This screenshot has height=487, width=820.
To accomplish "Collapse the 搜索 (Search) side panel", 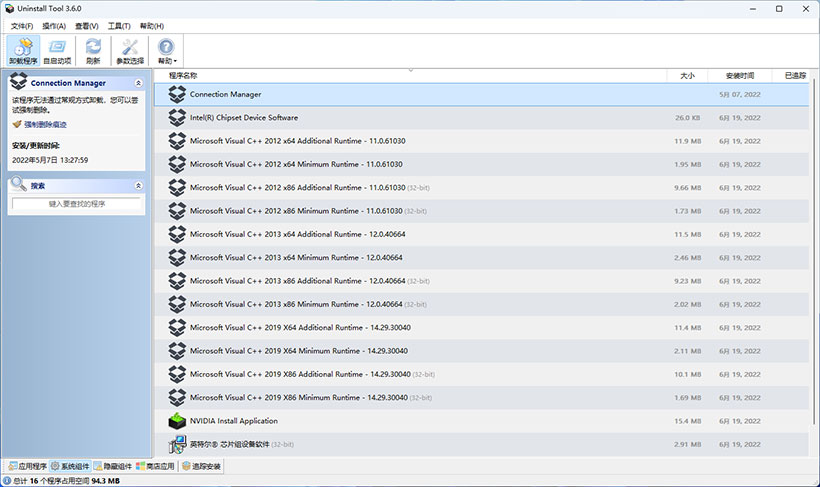I will 137,186.
